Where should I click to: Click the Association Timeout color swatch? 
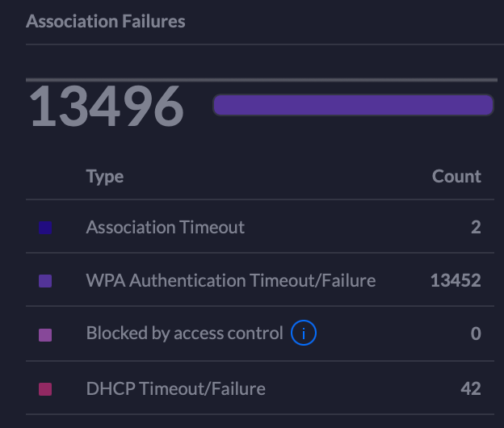click(x=45, y=228)
